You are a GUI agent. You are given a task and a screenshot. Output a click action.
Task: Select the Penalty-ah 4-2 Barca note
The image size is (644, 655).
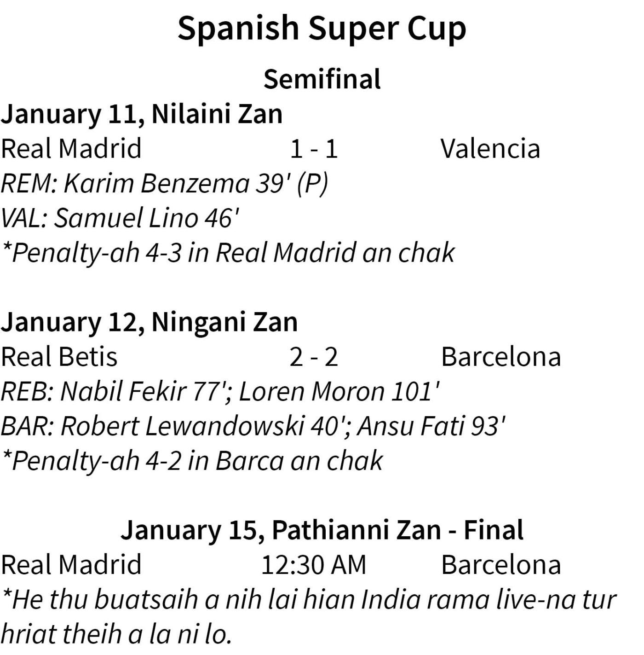[192, 461]
